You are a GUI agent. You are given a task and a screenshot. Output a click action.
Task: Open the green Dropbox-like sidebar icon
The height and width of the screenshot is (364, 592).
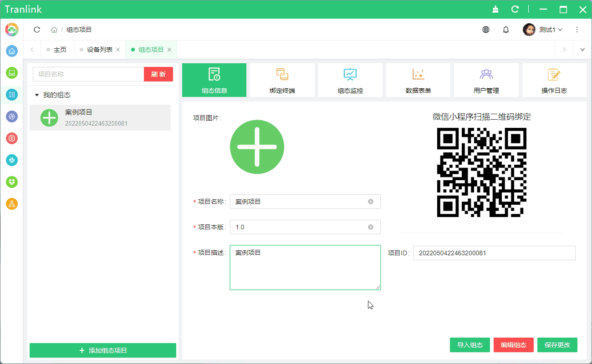click(x=12, y=182)
